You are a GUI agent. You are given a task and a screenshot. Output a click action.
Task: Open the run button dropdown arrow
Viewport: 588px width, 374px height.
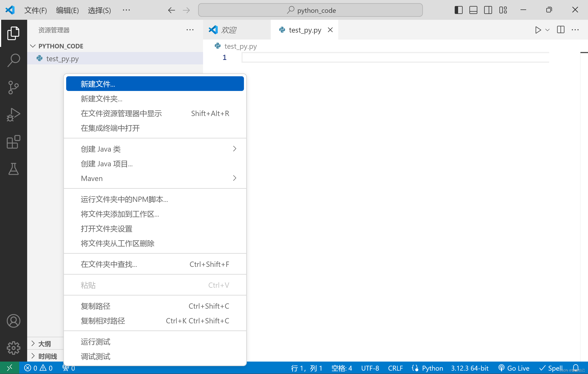click(x=547, y=30)
